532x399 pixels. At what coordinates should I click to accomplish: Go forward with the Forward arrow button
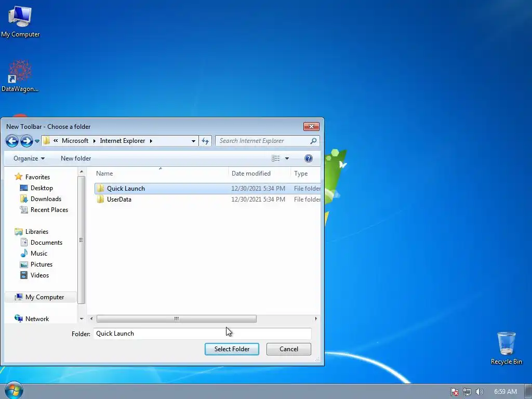(26, 141)
